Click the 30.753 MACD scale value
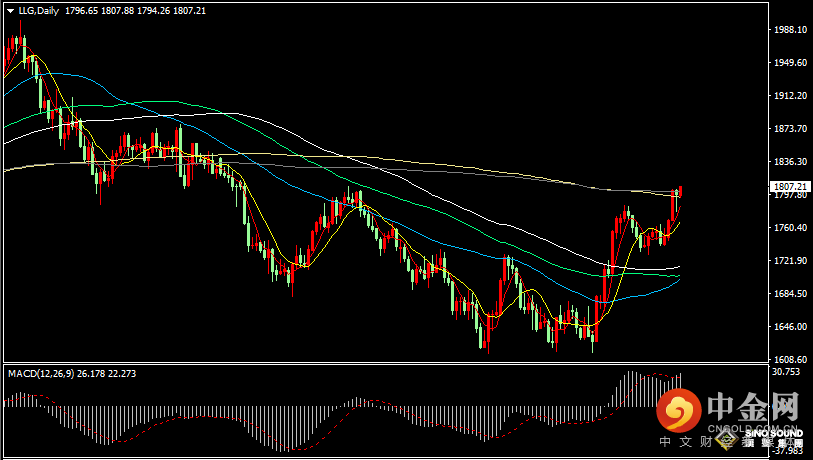Image resolution: width=813 pixels, height=460 pixels. (788, 372)
